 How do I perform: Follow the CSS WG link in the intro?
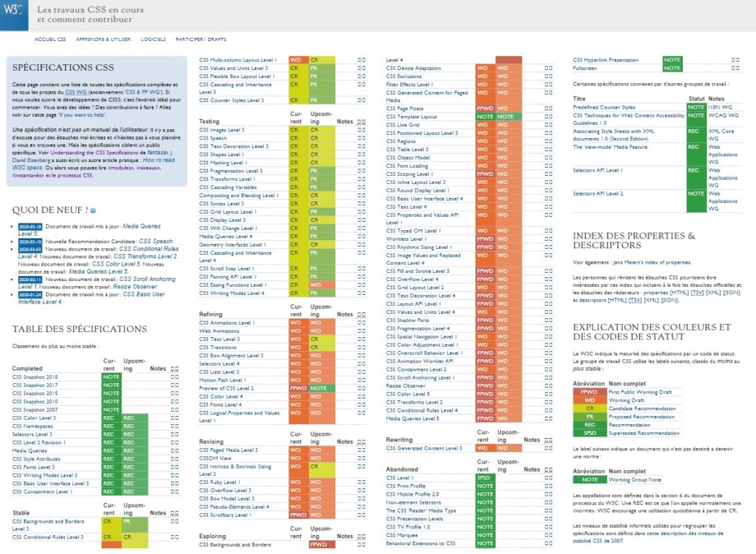76,92
